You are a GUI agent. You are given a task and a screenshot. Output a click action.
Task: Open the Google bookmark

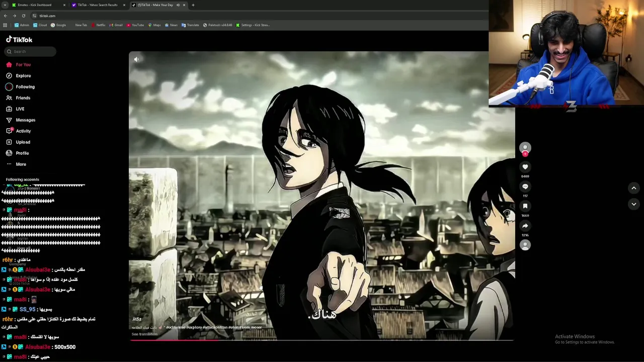click(58, 25)
